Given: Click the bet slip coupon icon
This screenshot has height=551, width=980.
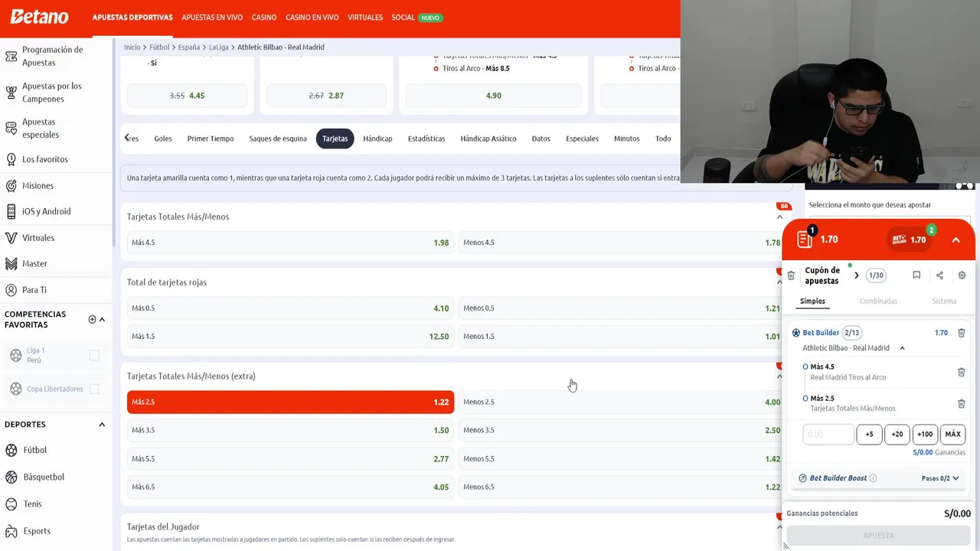Looking at the screenshot, I should [805, 239].
